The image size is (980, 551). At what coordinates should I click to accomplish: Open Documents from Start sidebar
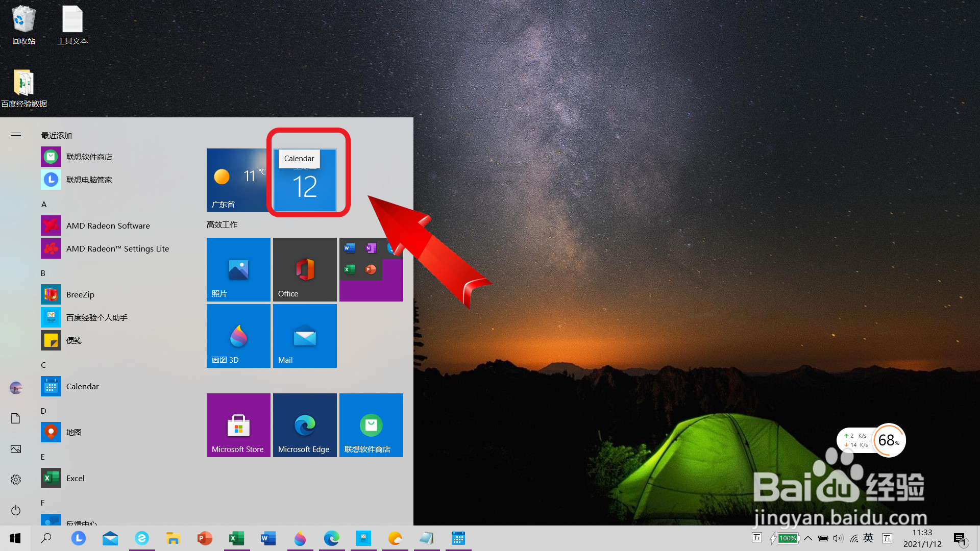point(16,418)
